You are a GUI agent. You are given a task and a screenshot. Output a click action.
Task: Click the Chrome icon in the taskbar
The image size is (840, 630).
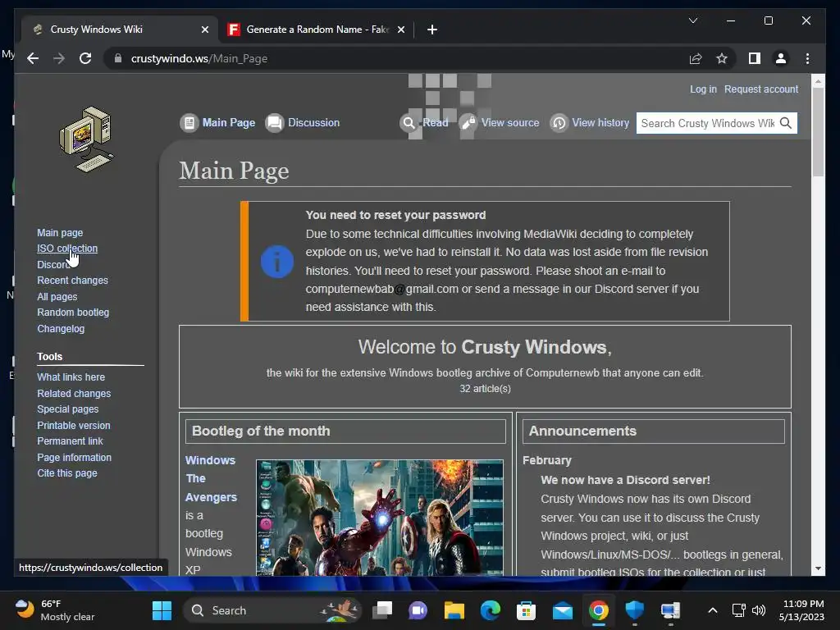[598, 610]
